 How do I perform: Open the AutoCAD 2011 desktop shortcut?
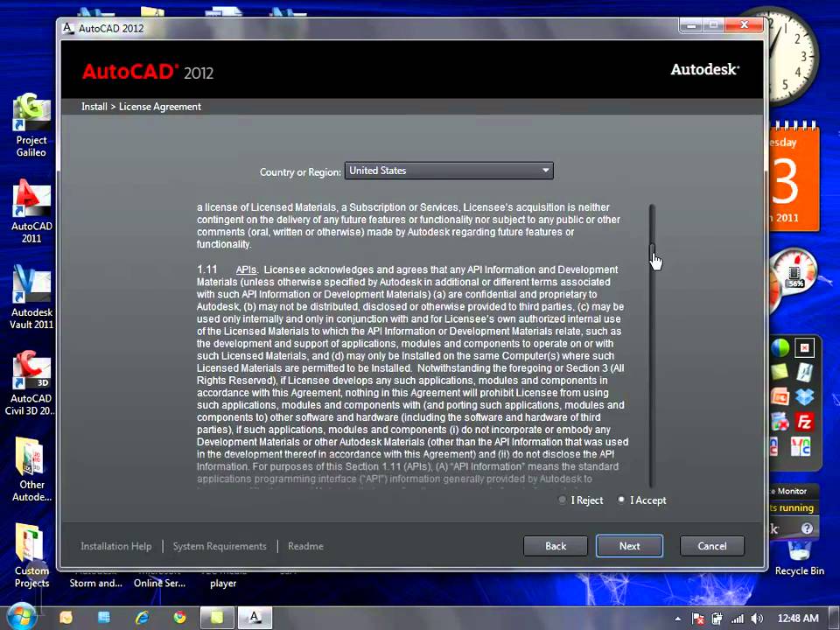point(31,211)
